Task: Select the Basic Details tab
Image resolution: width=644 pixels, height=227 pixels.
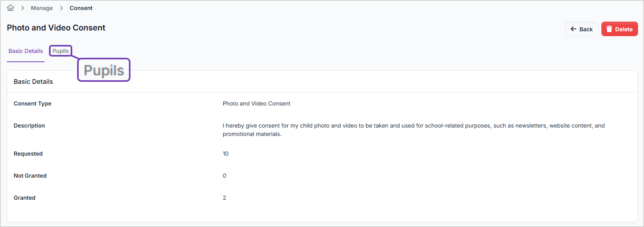Action: [26, 51]
